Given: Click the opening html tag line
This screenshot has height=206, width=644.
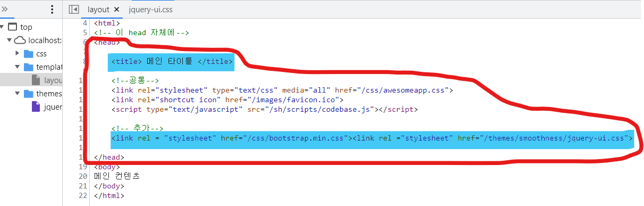Looking at the screenshot, I should tap(107, 23).
